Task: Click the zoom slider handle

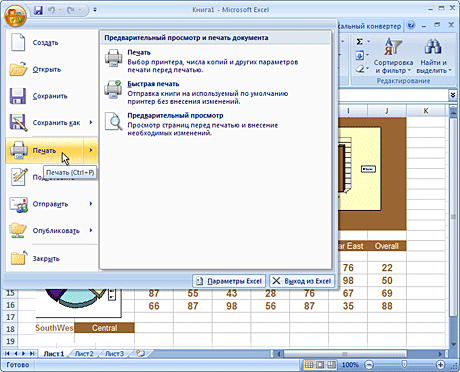Action: click(x=404, y=364)
